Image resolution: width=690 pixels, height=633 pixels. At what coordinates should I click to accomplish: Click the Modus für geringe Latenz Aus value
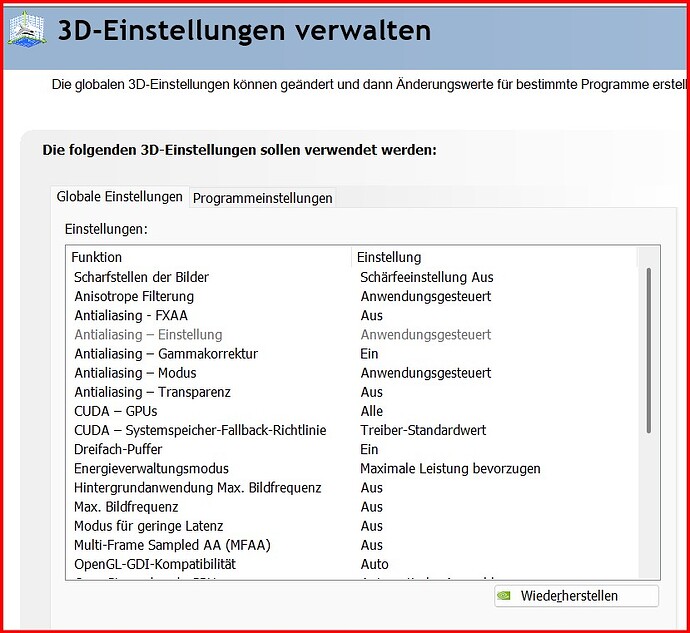pyautogui.click(x=371, y=526)
